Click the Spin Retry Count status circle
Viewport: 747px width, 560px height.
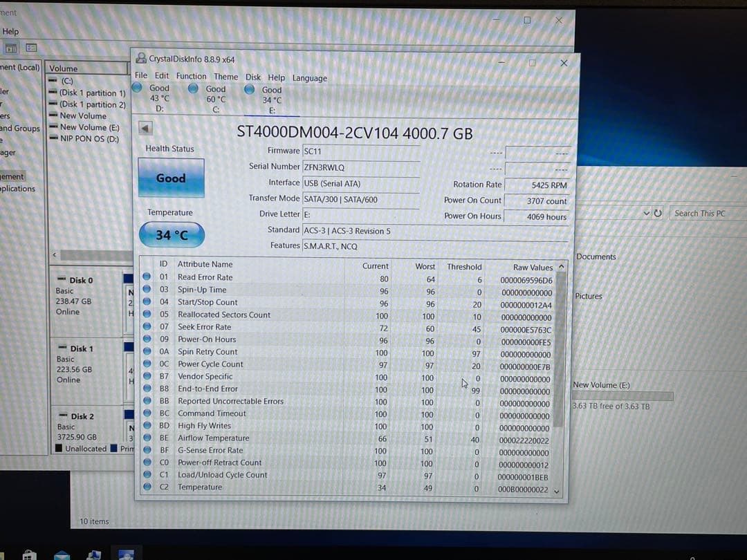147,351
